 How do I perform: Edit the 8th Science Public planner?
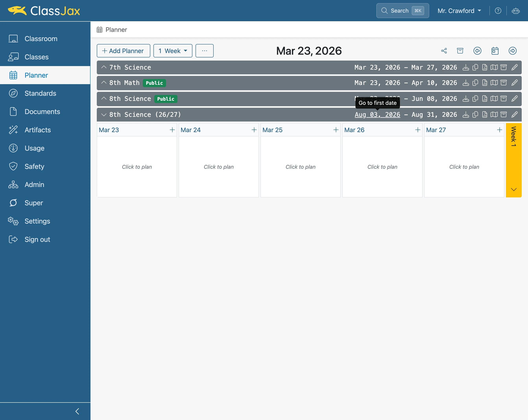pyautogui.click(x=515, y=99)
